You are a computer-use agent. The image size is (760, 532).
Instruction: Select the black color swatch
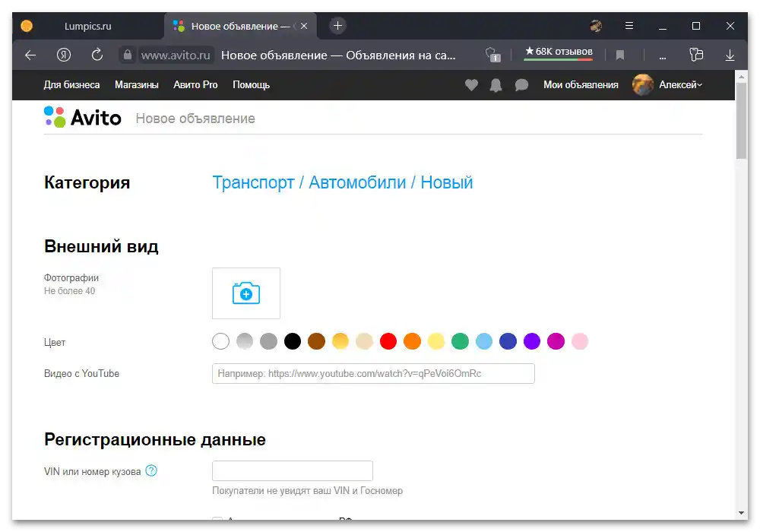(x=293, y=341)
